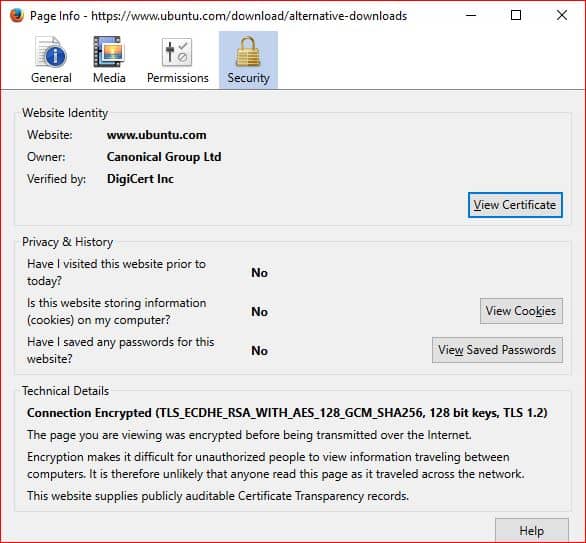Switch to the Media tab label
This screenshot has width=586, height=543.
tap(109, 78)
